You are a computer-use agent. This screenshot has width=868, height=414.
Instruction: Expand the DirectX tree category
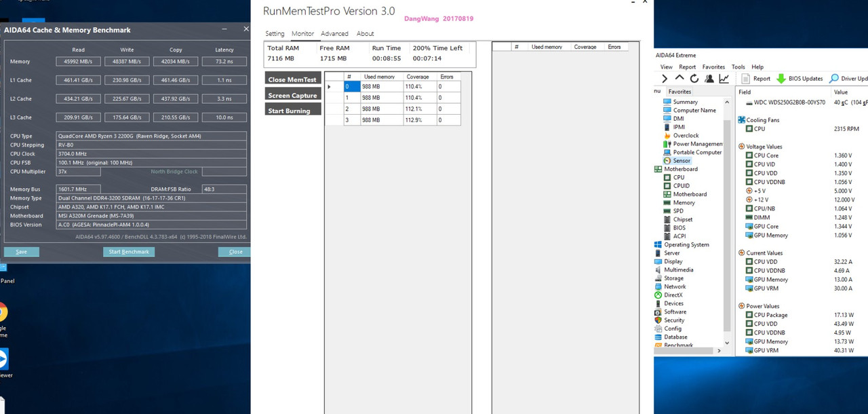[x=669, y=295]
